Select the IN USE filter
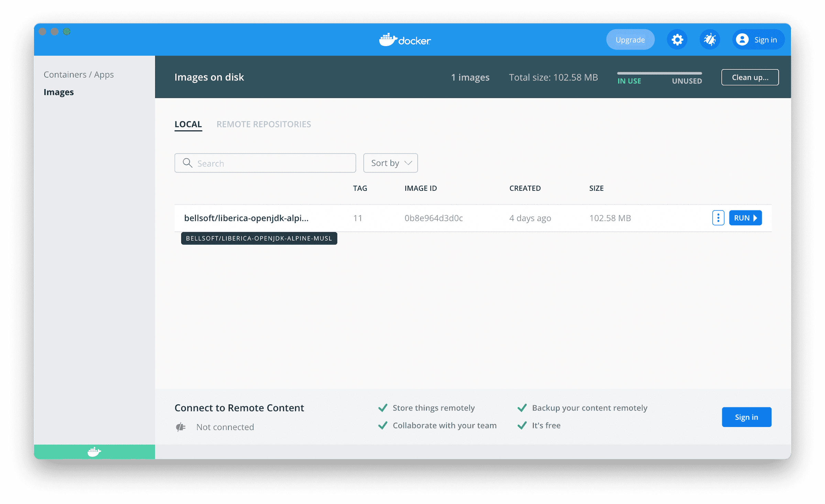 click(629, 81)
